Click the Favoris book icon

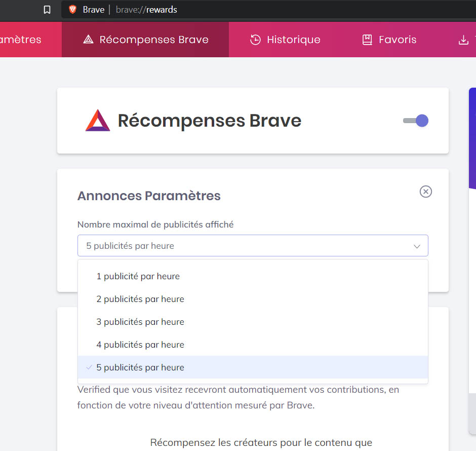pos(367,40)
